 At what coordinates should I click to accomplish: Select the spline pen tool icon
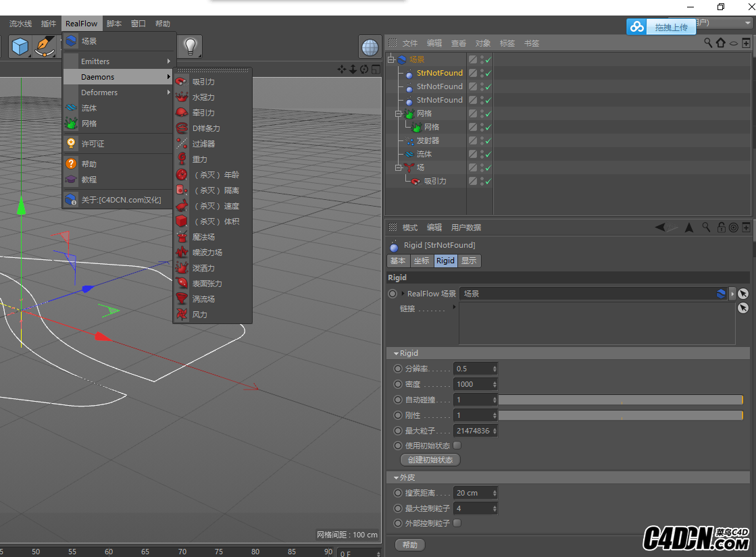pos(45,47)
